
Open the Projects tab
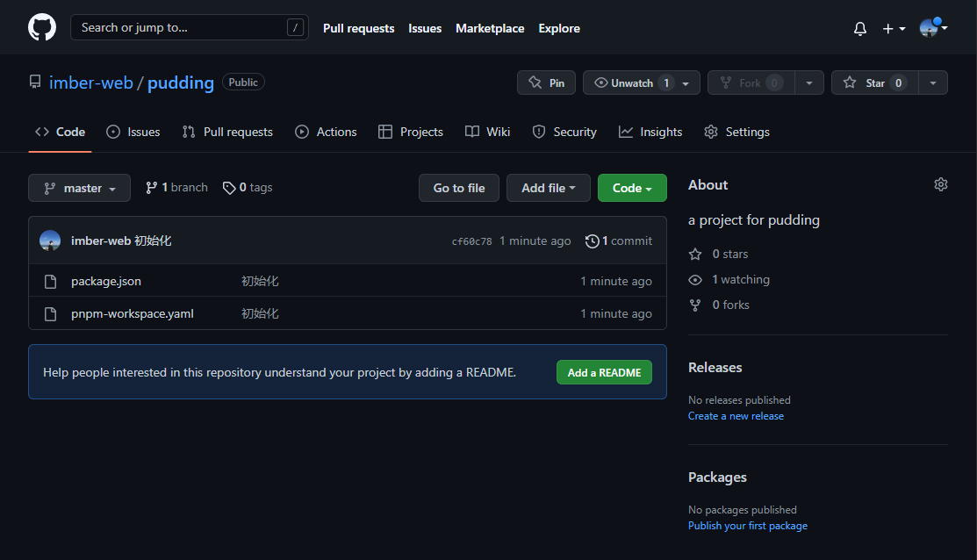click(x=411, y=132)
